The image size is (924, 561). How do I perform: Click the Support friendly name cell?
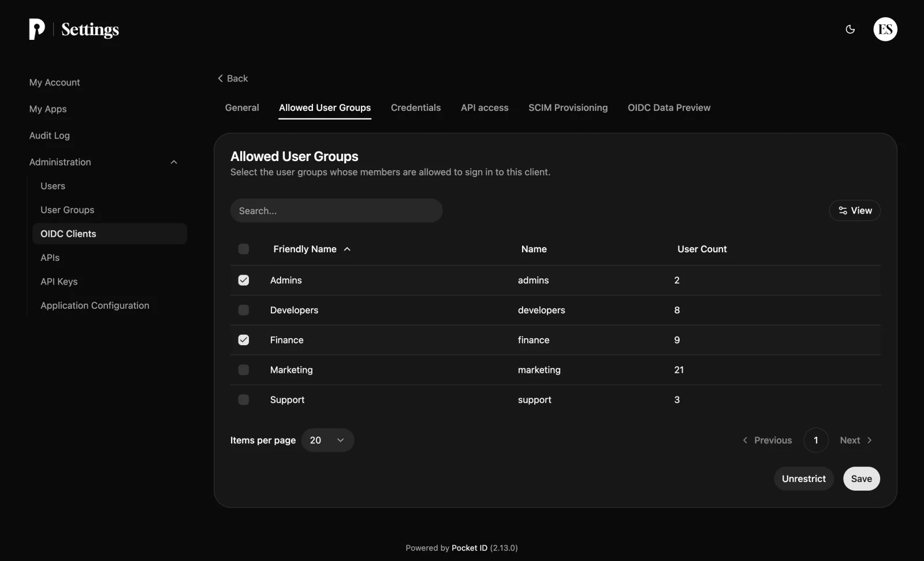coord(287,400)
